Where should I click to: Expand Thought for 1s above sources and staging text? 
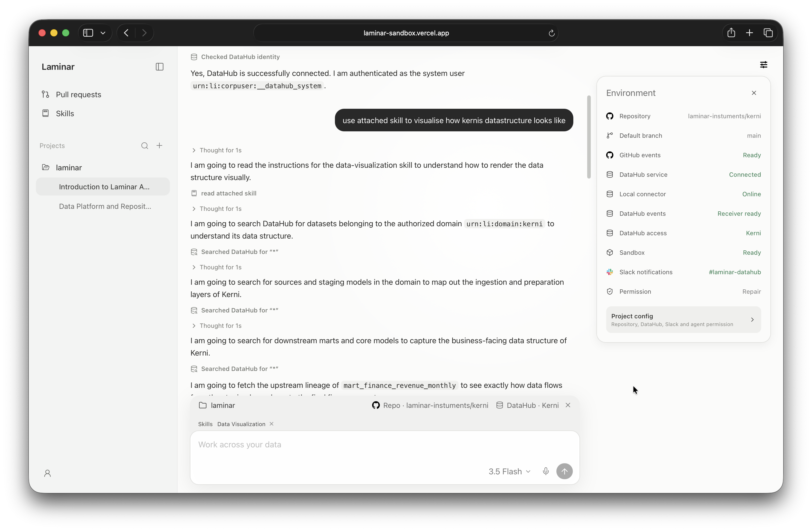coord(217,267)
